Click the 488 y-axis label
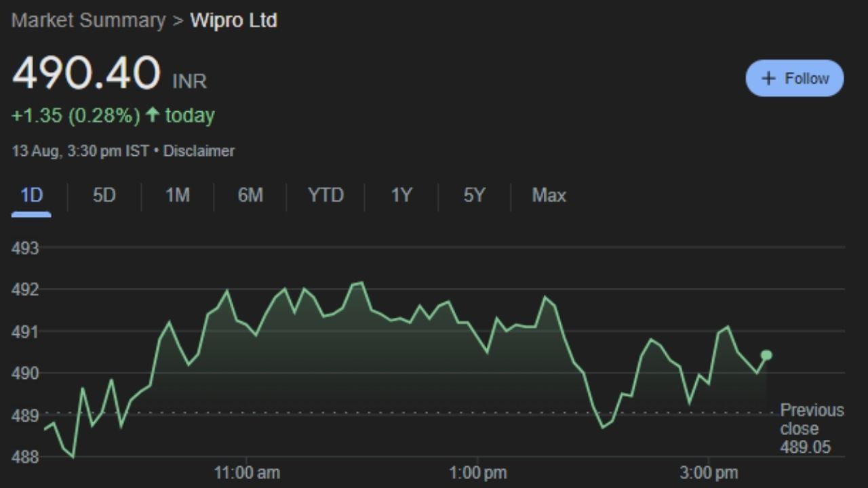 25,457
